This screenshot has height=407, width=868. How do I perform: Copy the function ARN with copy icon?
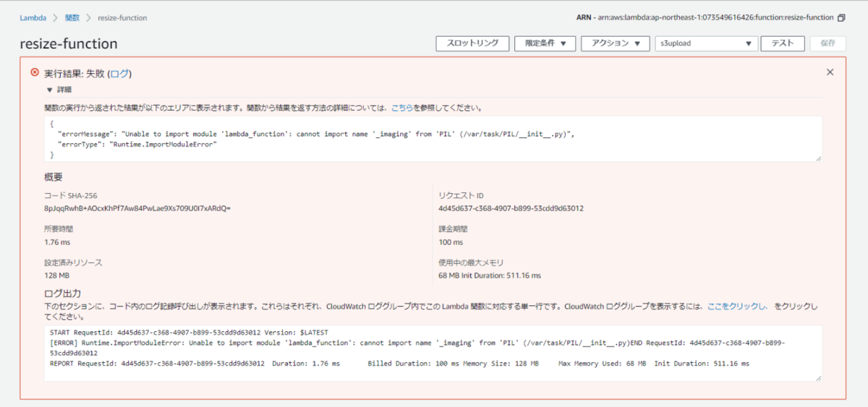[841, 17]
